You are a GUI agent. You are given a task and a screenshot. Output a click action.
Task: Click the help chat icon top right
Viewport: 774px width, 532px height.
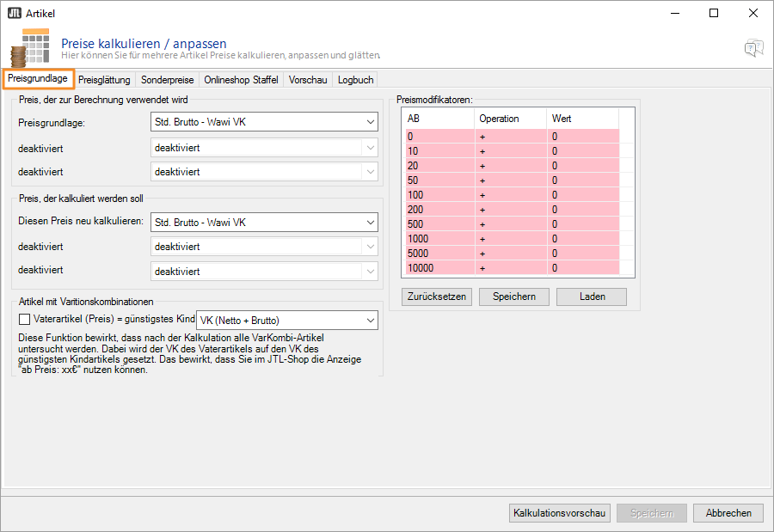tap(753, 48)
